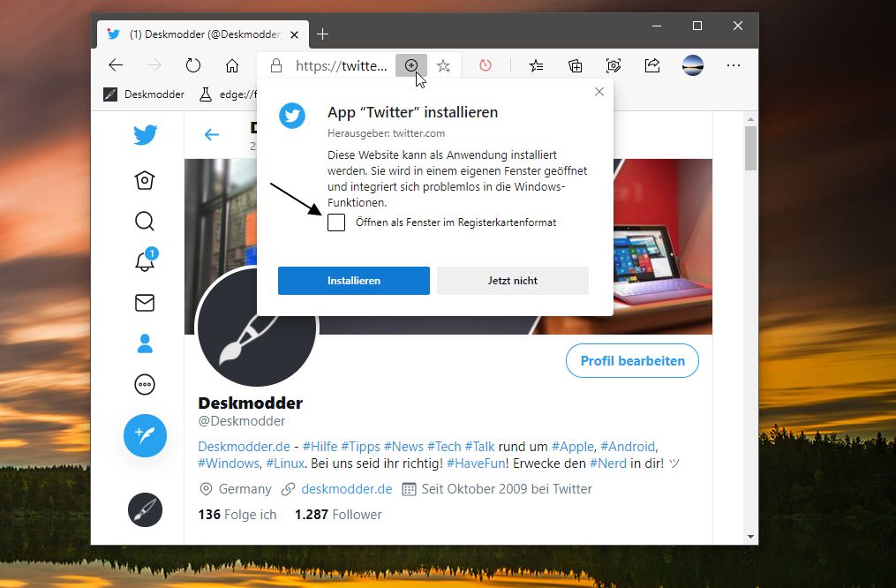The height and width of the screenshot is (588, 896).
Task: Click the page scrollbar thumb
Action: tap(750, 148)
